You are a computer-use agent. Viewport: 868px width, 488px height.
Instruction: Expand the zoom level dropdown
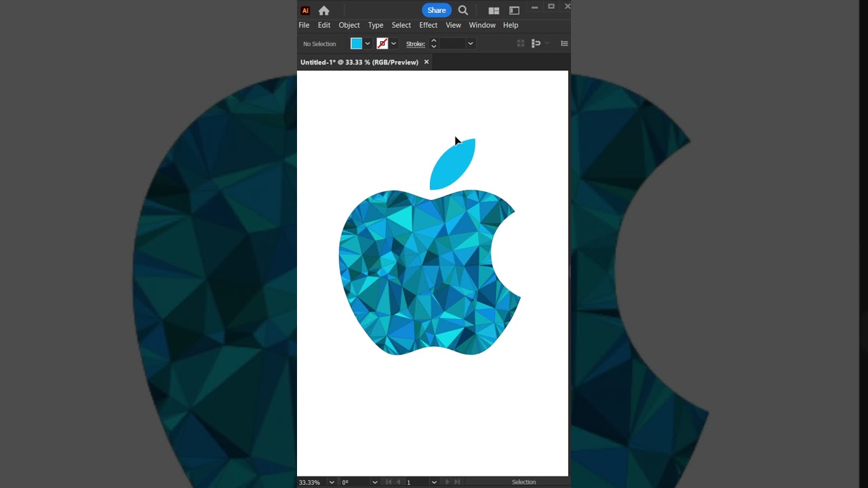332,482
